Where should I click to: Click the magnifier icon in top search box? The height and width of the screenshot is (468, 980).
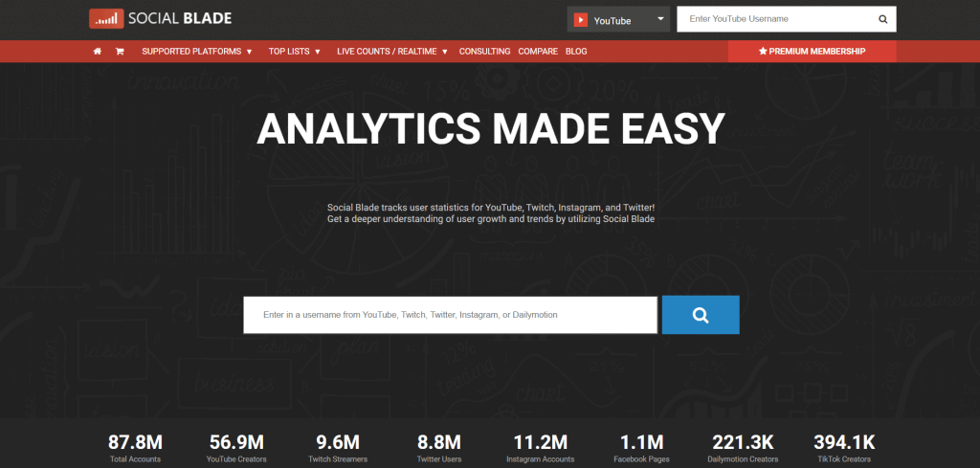click(x=882, y=19)
